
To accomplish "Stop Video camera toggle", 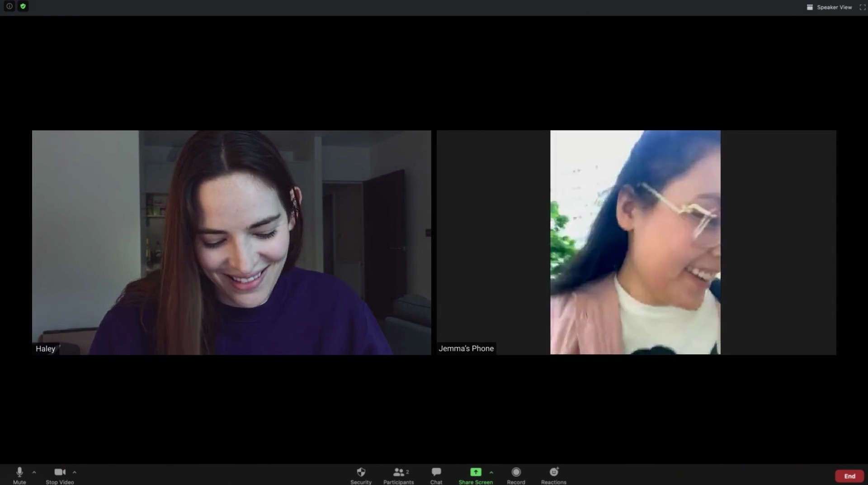I will (x=60, y=475).
